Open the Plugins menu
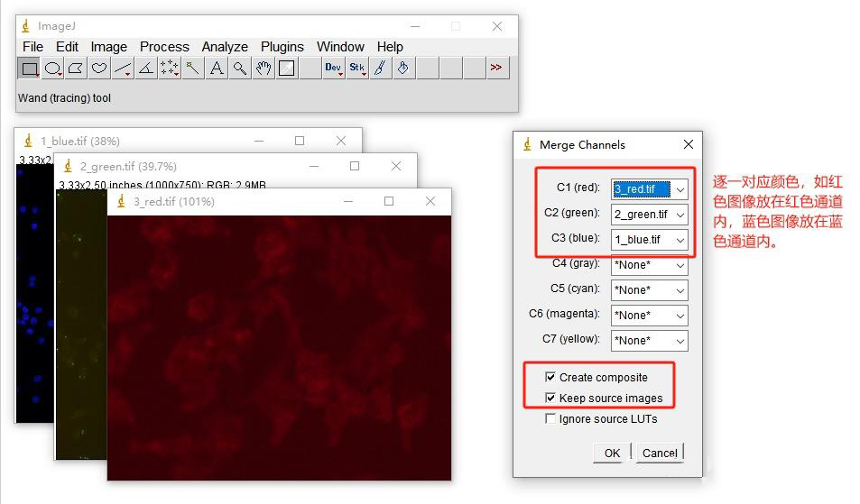Screen dimensions: 860x504 coord(282,47)
